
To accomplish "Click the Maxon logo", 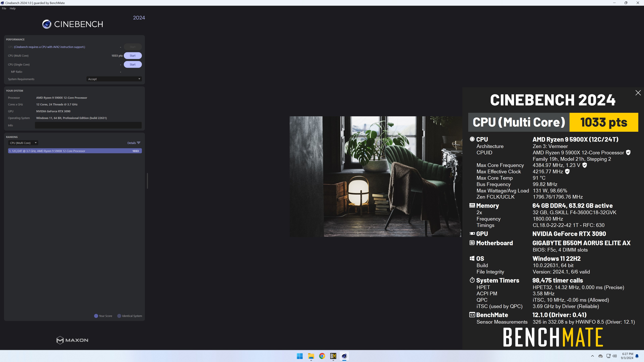I will [72, 340].
